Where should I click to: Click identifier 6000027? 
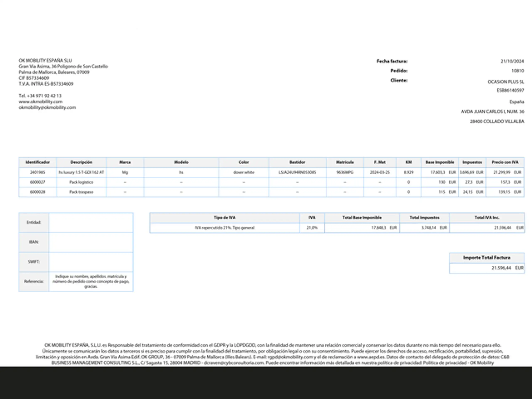point(38,182)
